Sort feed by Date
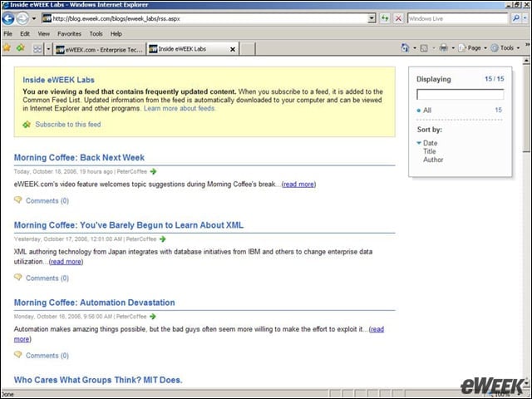 [x=430, y=143]
